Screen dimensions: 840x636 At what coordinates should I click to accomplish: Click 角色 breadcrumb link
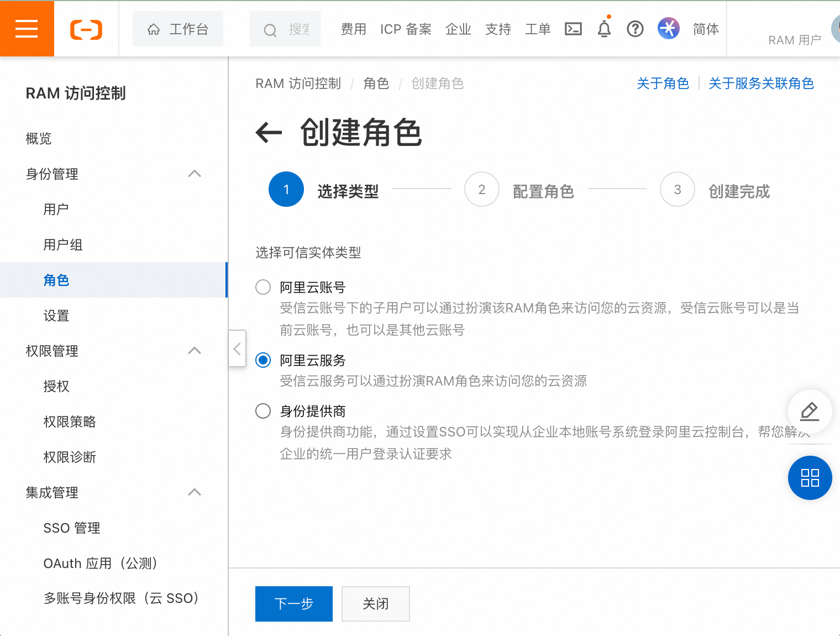[376, 84]
